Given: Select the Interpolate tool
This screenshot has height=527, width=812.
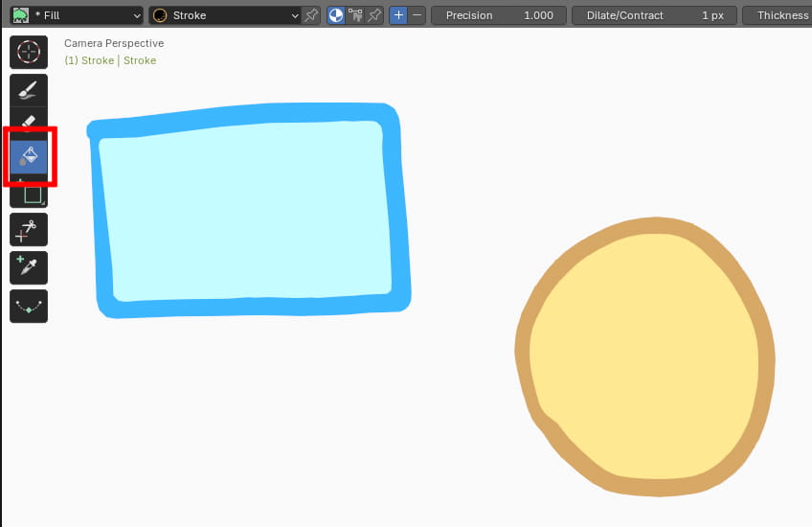Looking at the screenshot, I should (29, 306).
